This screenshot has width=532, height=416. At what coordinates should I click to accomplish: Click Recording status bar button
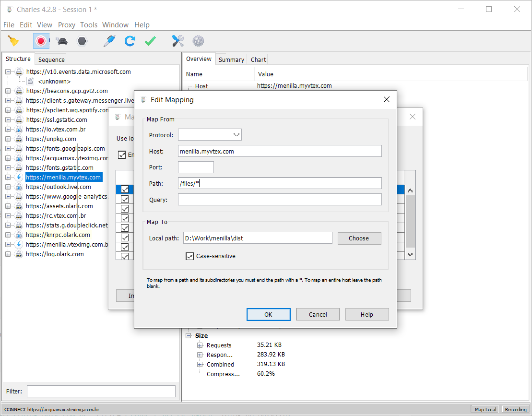pos(516,410)
